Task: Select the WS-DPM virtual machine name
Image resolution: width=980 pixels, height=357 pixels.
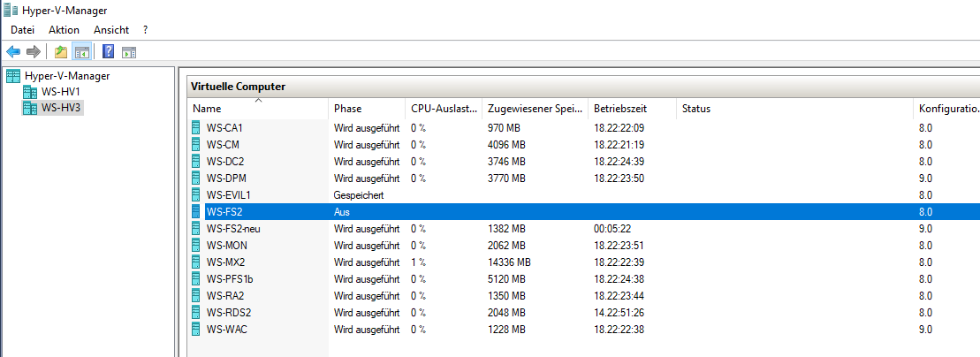Action: pyautogui.click(x=226, y=178)
